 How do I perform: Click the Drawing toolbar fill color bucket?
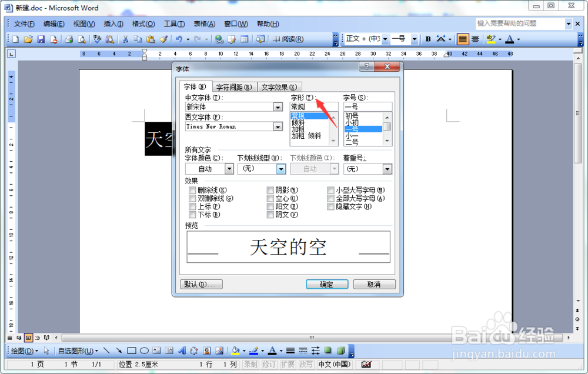click(x=235, y=350)
